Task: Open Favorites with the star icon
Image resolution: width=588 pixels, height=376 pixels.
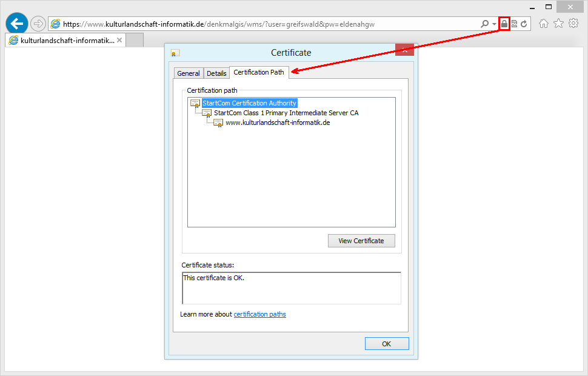Action: click(558, 22)
